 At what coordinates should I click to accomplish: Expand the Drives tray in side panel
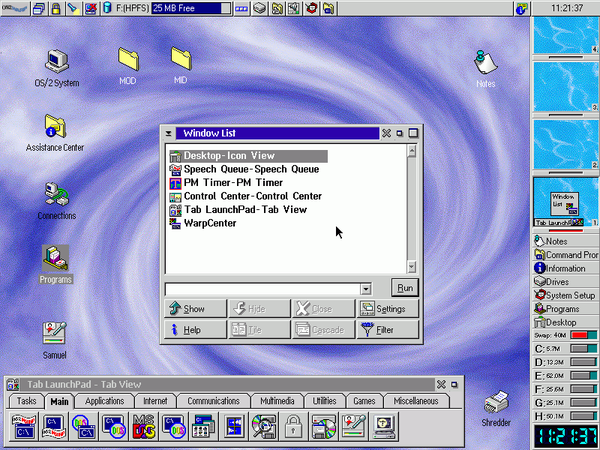pyautogui.click(x=565, y=282)
